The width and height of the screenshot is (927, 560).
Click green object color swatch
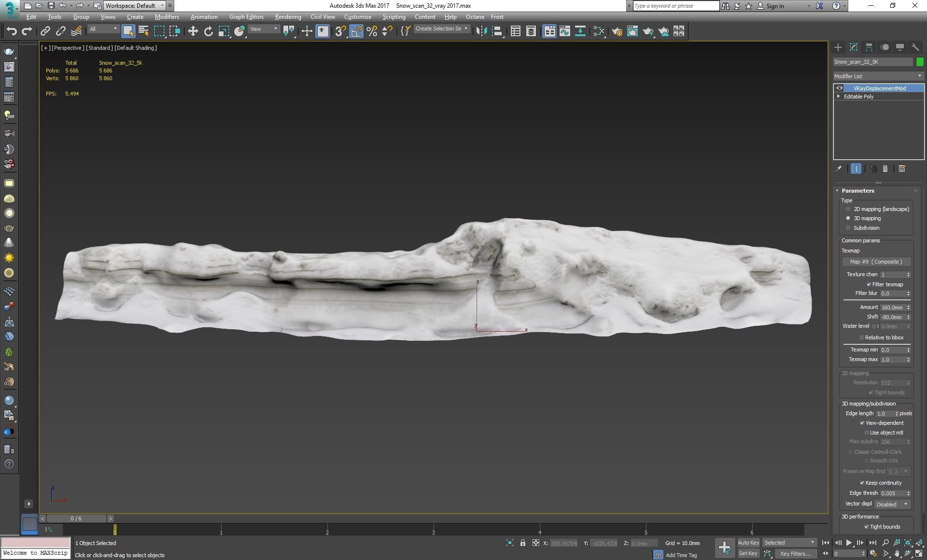pos(919,62)
